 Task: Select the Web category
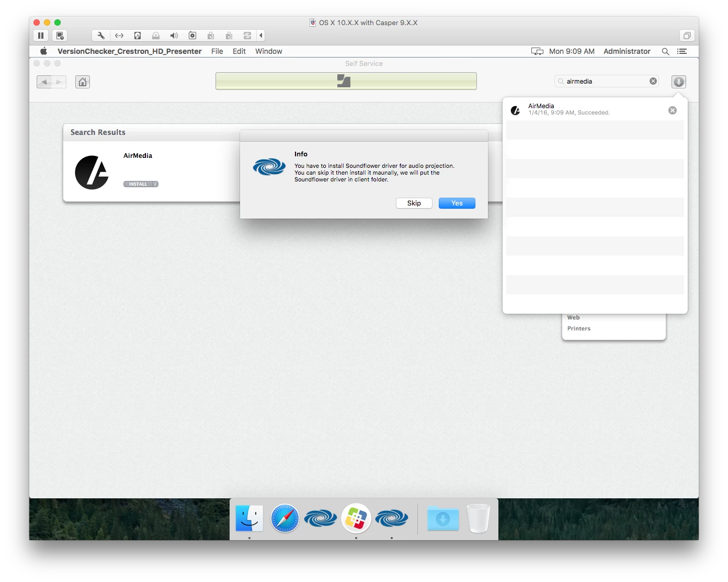[x=573, y=317]
